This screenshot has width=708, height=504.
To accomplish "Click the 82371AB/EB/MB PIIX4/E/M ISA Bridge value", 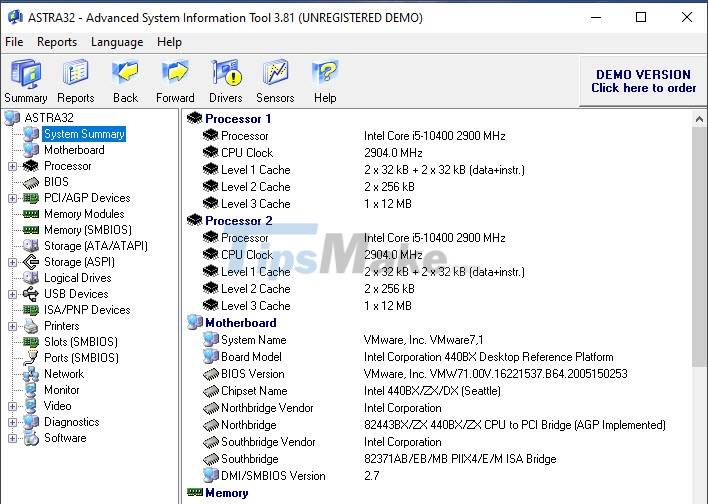I will coord(460,459).
